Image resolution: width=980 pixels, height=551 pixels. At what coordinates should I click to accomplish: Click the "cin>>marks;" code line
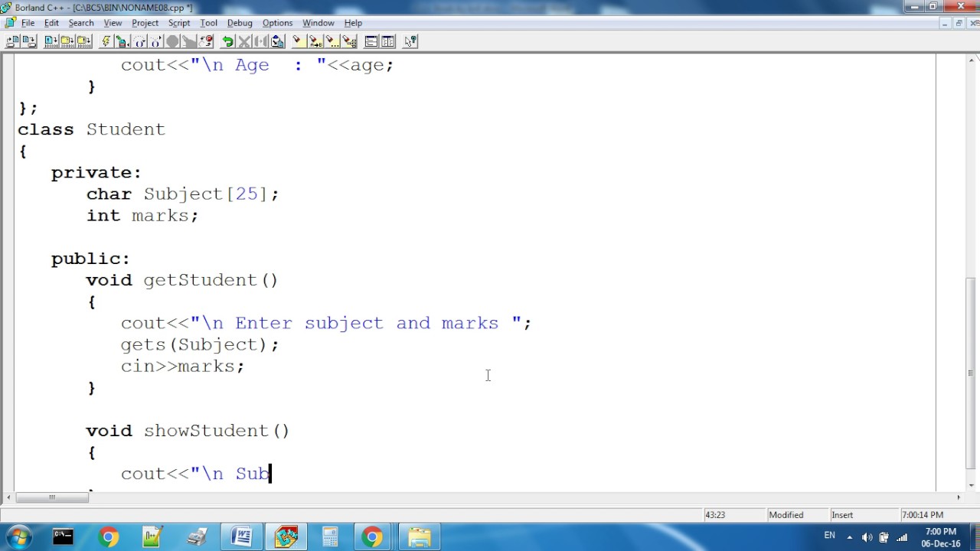[182, 367]
